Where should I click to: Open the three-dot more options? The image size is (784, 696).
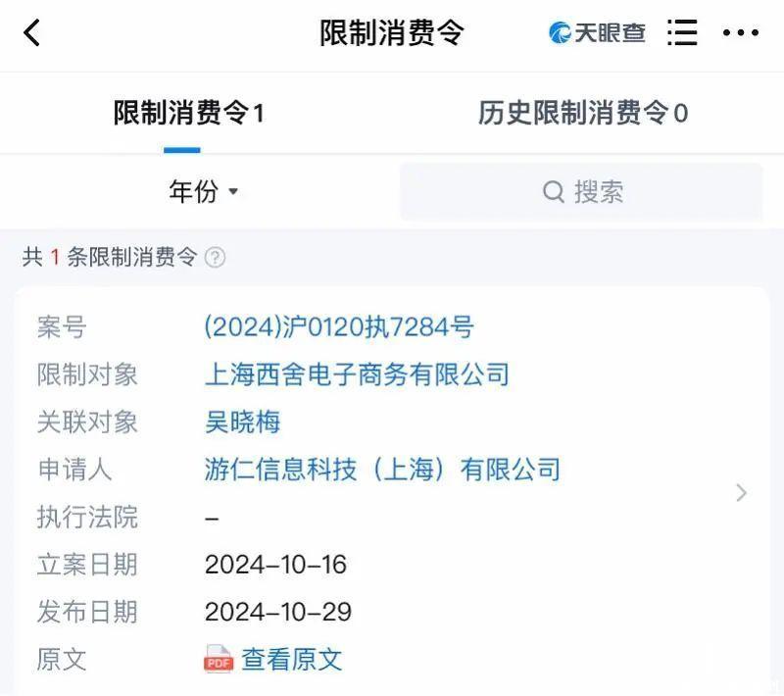point(740,33)
